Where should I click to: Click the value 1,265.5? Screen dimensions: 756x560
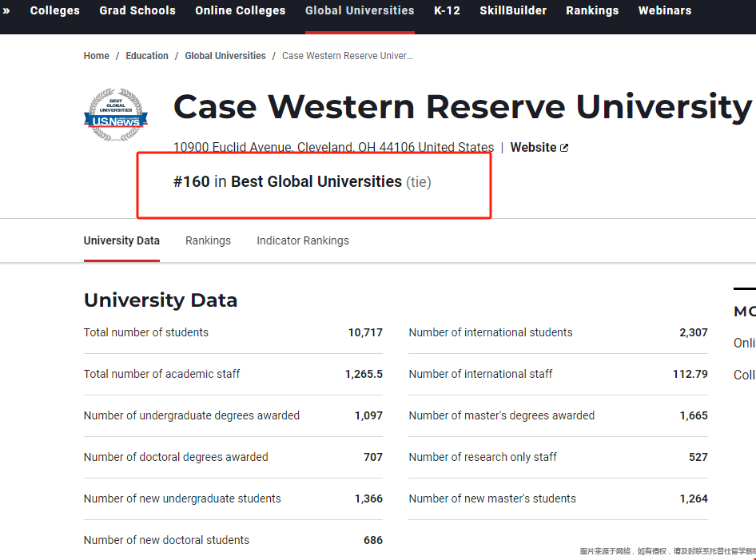pyautogui.click(x=364, y=374)
